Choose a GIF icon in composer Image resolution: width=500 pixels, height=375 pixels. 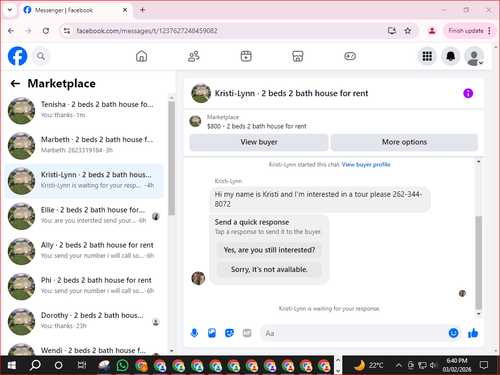coord(247,333)
